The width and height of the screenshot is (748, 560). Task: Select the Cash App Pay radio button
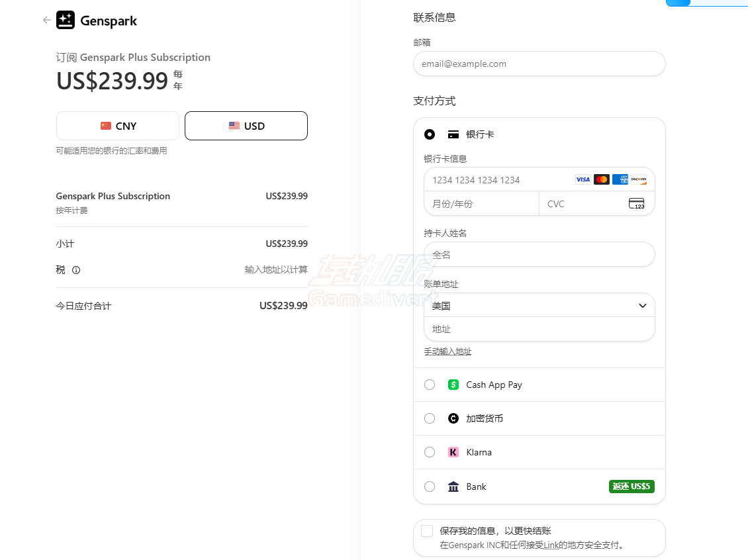pyautogui.click(x=430, y=385)
